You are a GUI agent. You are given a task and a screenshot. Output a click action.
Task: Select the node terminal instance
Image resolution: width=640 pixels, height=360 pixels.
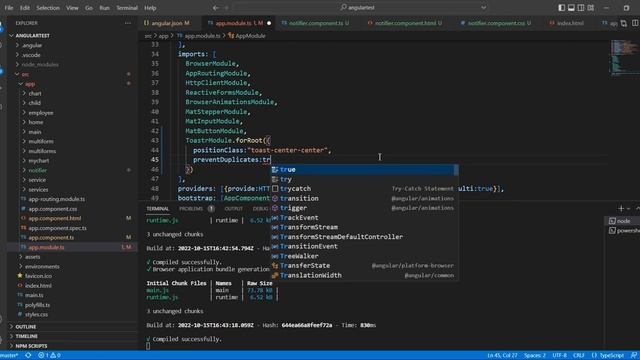(622, 221)
